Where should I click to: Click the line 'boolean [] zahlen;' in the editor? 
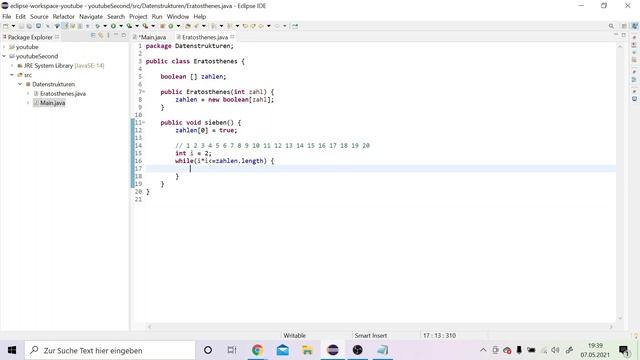[193, 77]
